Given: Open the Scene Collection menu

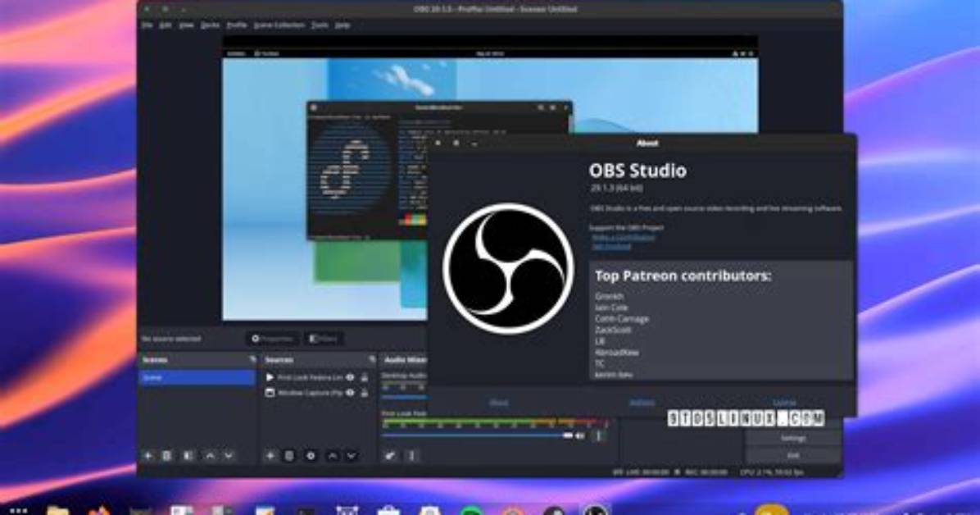Looking at the screenshot, I should pyautogui.click(x=279, y=25).
